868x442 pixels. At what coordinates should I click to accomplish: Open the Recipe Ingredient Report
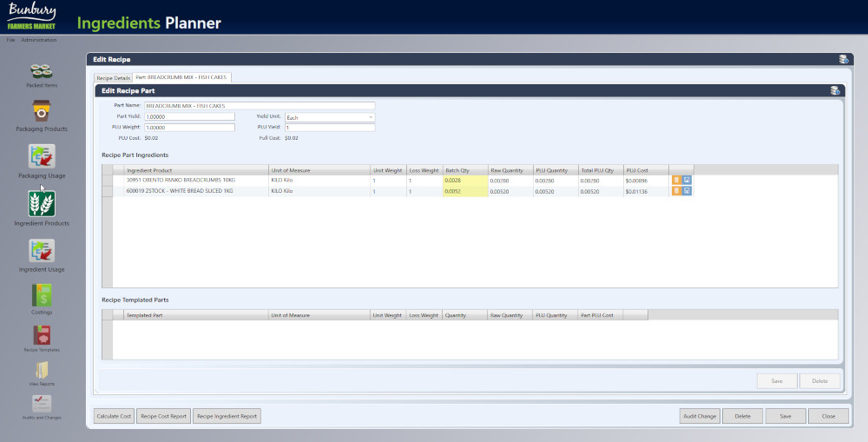227,416
